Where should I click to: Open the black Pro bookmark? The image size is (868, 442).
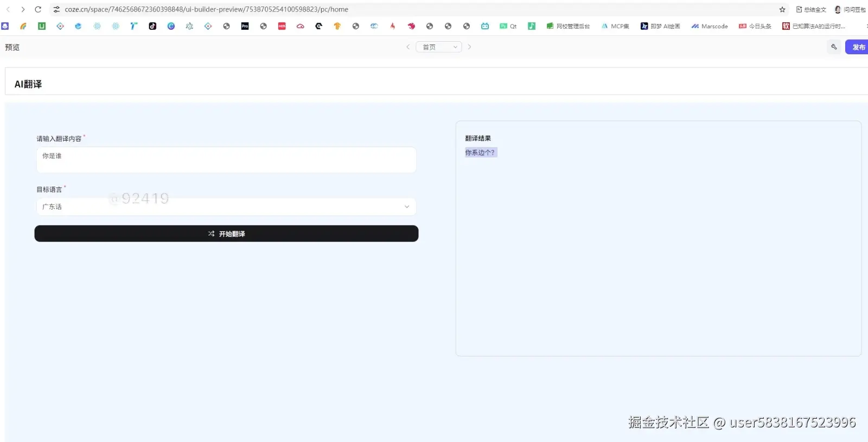[245, 26]
